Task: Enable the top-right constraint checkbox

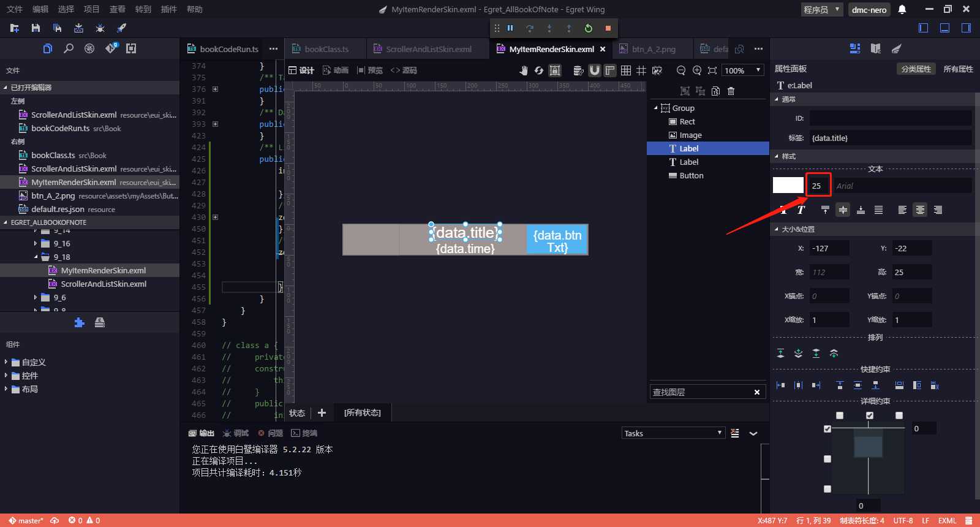Action: (x=899, y=415)
